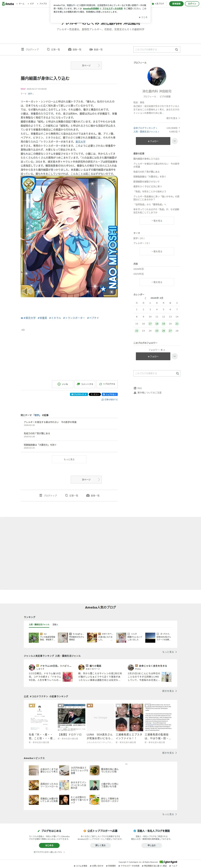The width and height of the screenshot is (201, 868).
Task: Click the green はじめる button
Action: (x=49, y=845)
